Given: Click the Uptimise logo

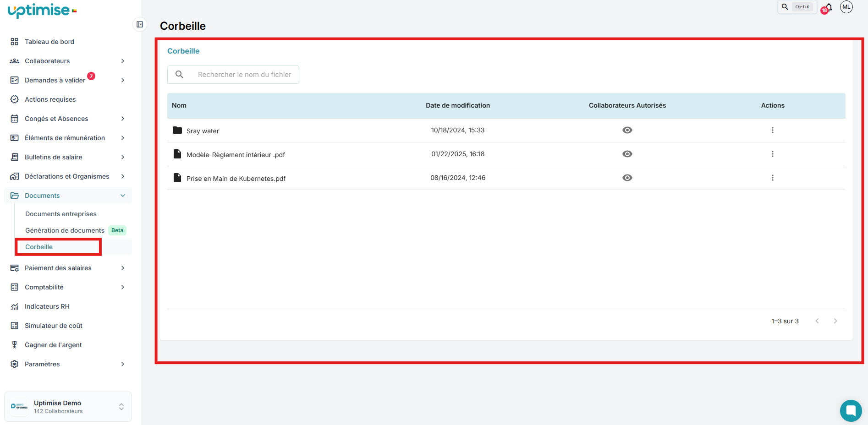Looking at the screenshot, I should click(42, 10).
